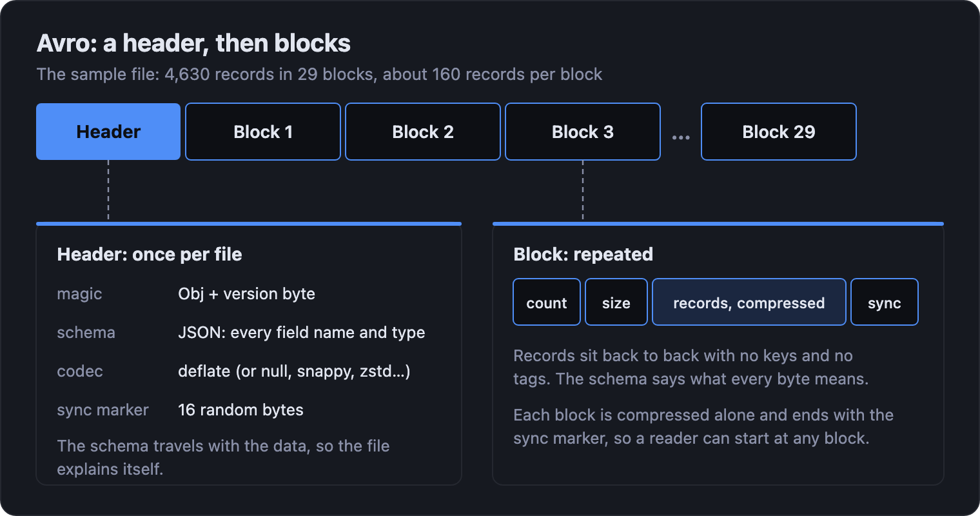Click the 'Obj + version byte' value
This screenshot has height=516, width=980.
[247, 294]
